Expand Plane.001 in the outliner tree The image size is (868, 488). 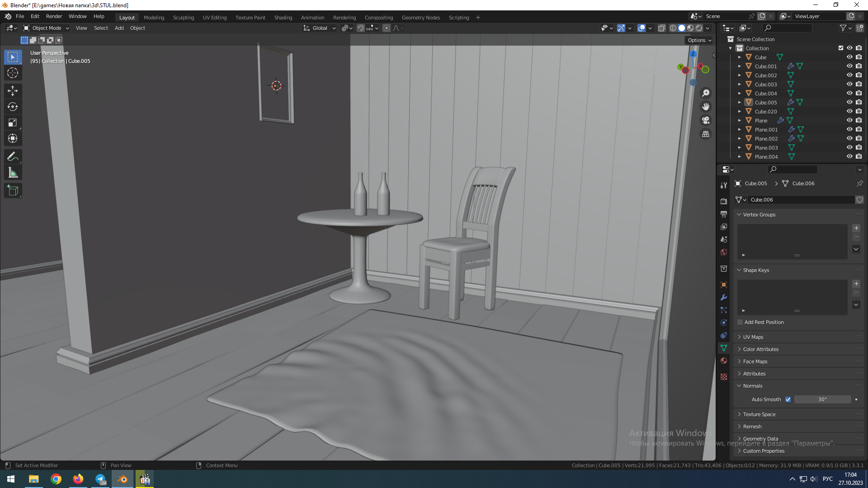click(740, 130)
